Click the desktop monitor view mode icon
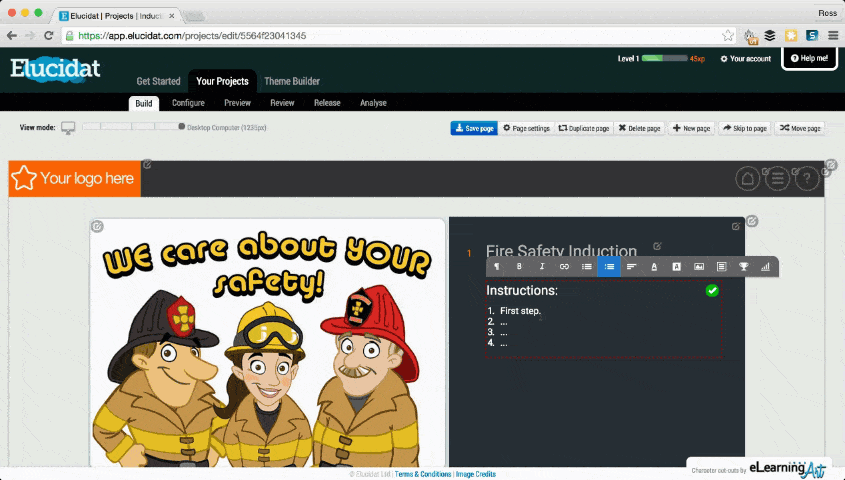845x480 pixels. point(68,128)
